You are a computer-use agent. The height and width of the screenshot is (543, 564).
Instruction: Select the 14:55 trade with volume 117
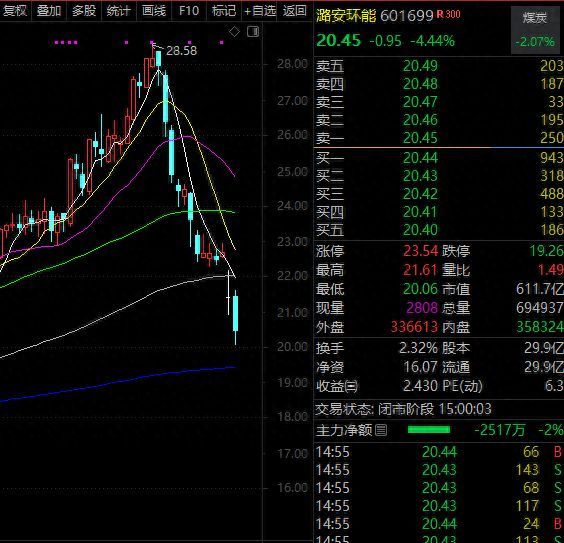pos(439,506)
